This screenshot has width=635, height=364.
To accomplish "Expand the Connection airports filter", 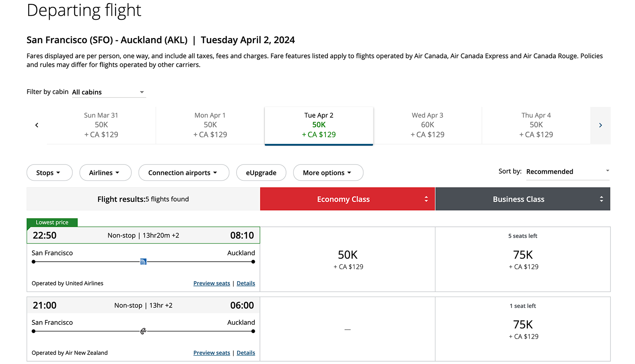I will click(183, 172).
